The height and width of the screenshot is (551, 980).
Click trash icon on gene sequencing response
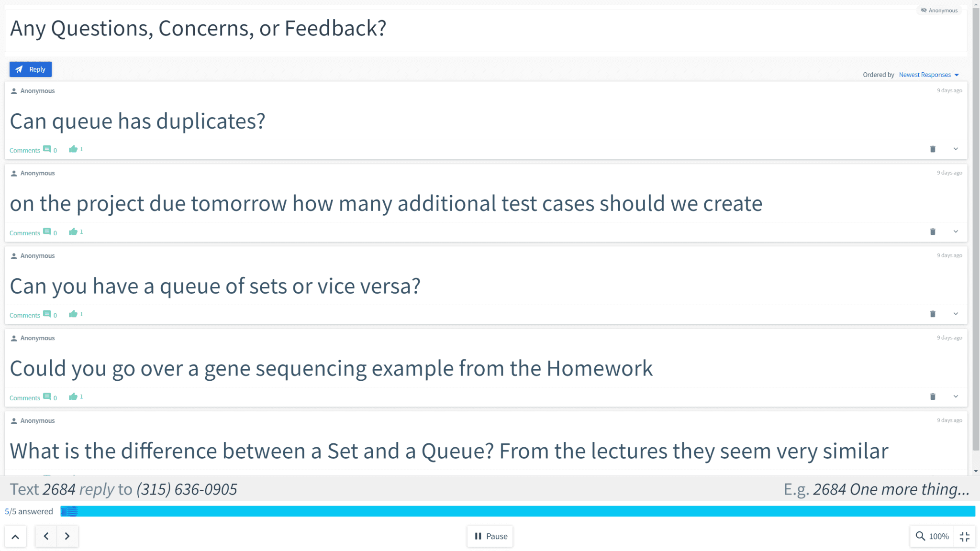point(933,397)
